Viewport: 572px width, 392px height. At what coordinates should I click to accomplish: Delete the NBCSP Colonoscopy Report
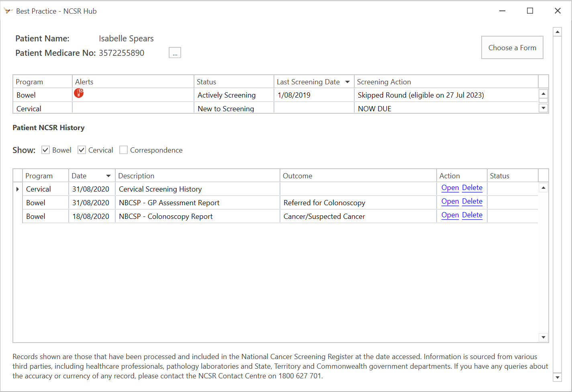tap(472, 215)
